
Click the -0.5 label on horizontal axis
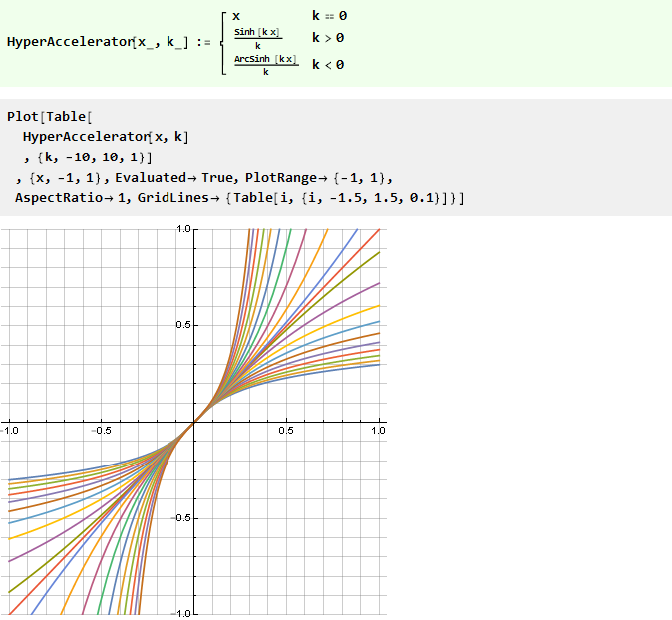pyautogui.click(x=101, y=431)
